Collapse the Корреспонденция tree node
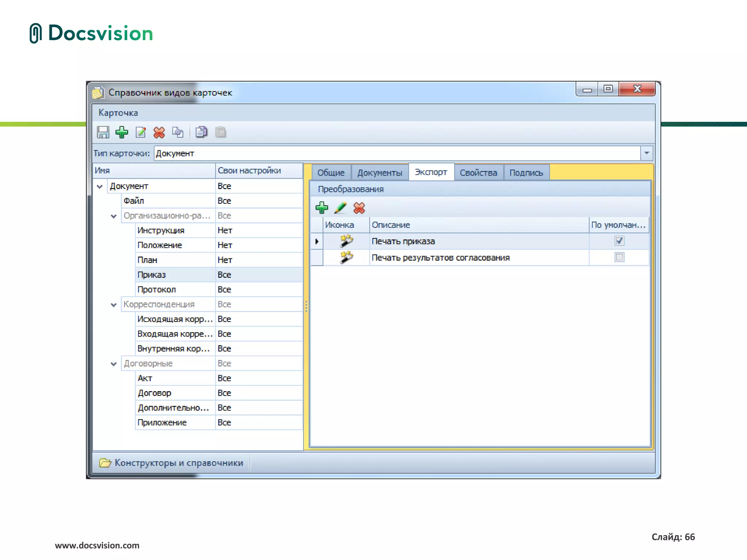 coord(113,305)
